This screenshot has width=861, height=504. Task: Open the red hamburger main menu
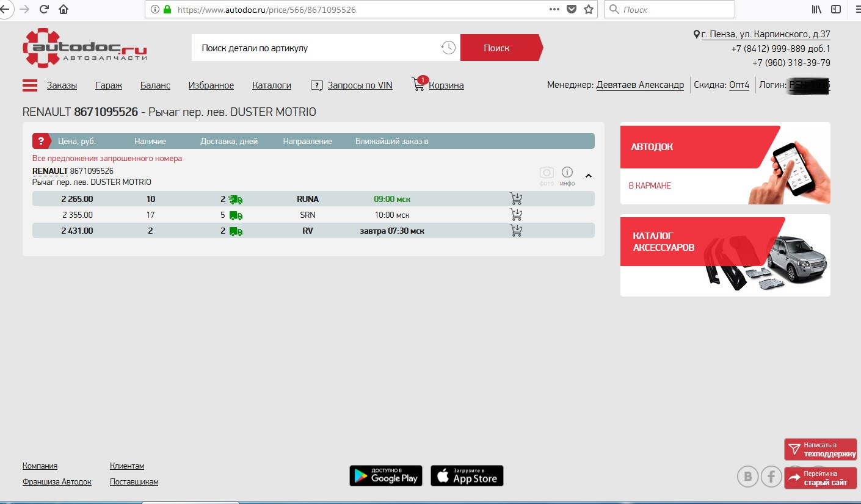[x=30, y=85]
